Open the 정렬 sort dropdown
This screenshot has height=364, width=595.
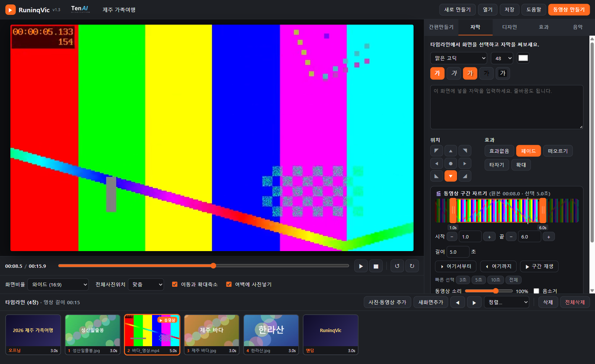click(506, 302)
